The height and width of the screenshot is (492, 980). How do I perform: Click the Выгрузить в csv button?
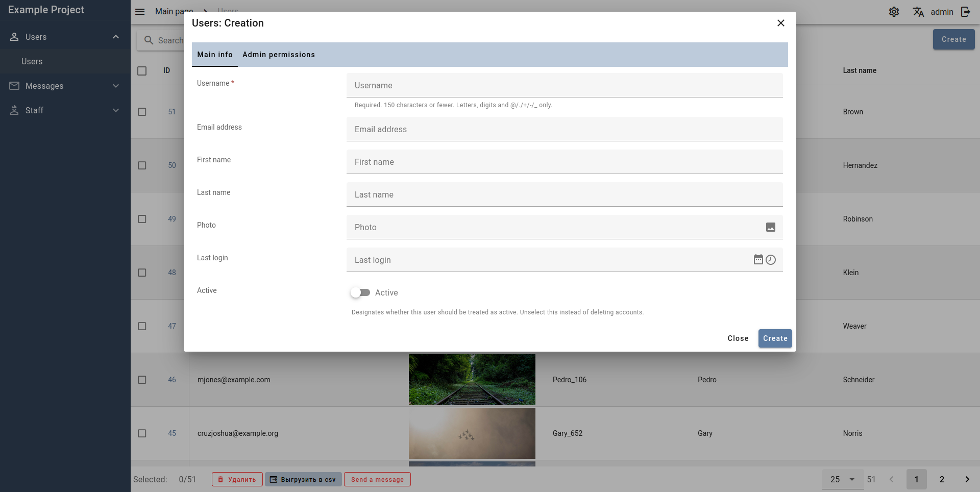[303, 479]
